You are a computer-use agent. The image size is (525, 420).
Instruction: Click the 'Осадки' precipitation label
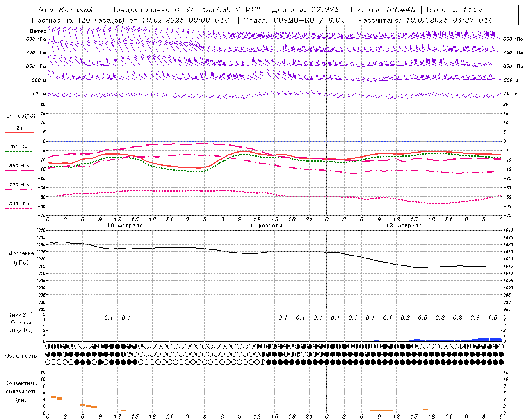pyautogui.click(x=20, y=322)
